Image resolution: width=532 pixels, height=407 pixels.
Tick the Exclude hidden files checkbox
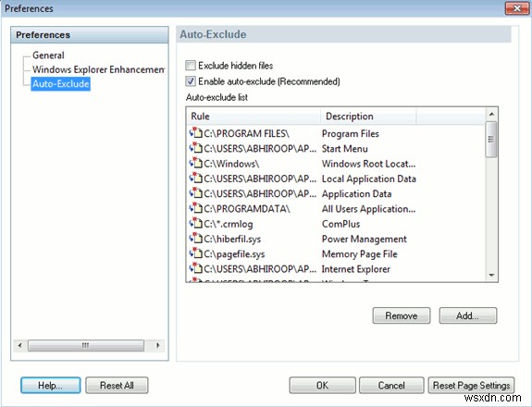tap(191, 65)
